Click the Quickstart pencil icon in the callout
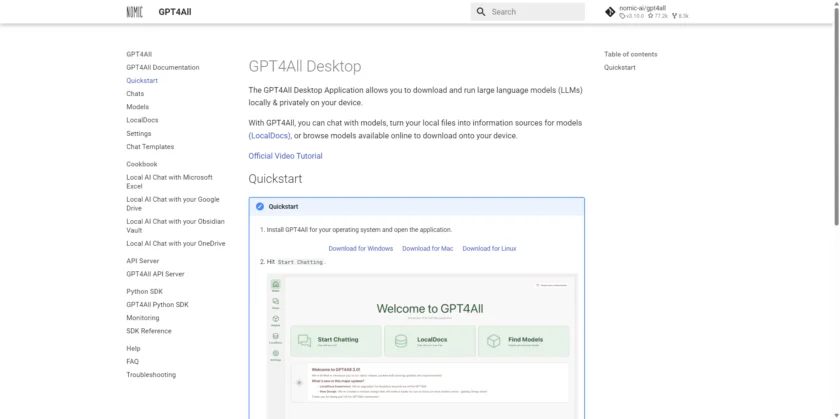Image resolution: width=840 pixels, height=419 pixels. (260, 206)
